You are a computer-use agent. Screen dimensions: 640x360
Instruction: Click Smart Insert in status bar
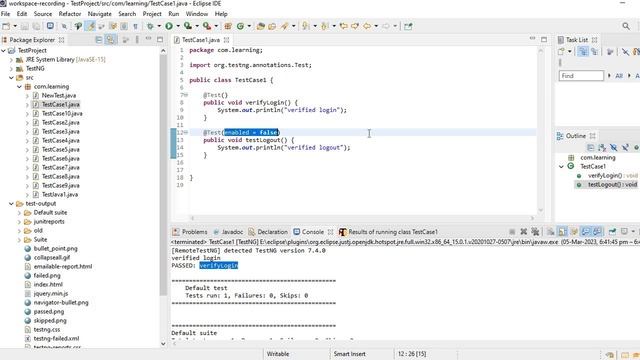(x=349, y=354)
